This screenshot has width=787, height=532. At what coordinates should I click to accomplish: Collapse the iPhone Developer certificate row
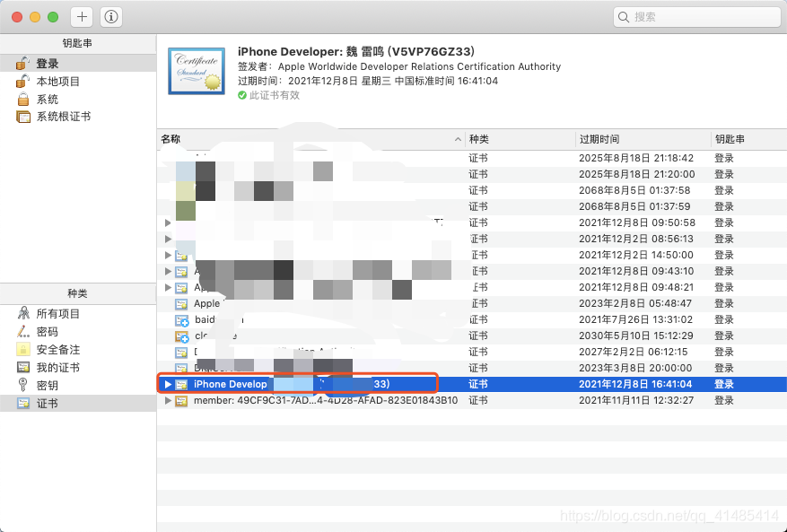[x=168, y=385]
